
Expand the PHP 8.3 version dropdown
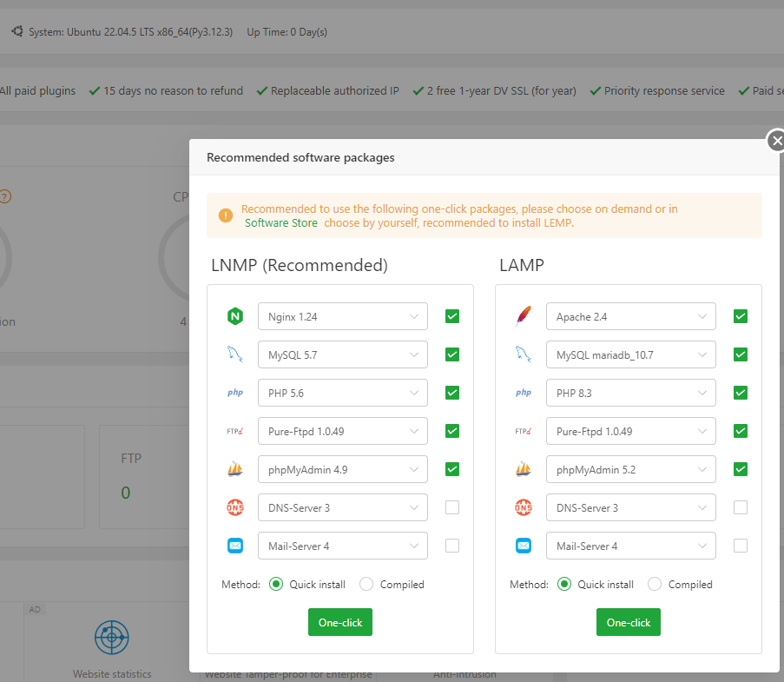pos(630,393)
